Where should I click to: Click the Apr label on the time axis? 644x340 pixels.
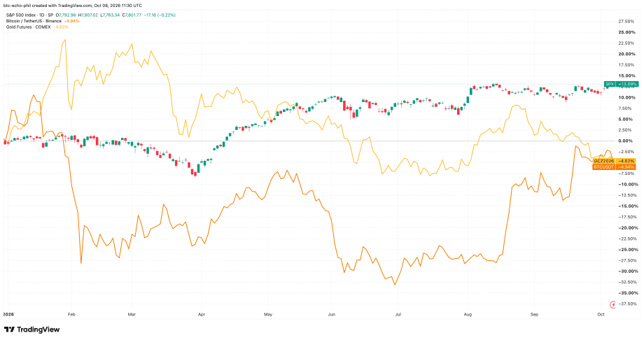[202, 315]
